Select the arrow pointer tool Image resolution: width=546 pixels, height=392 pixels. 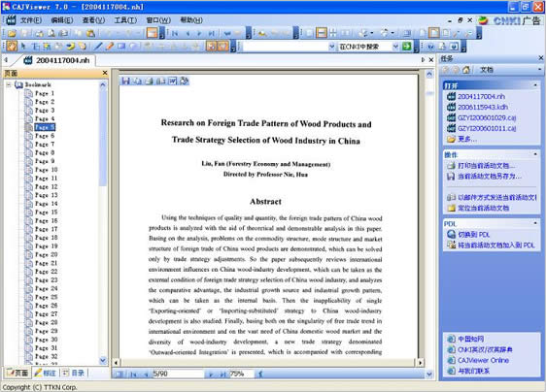23,47
